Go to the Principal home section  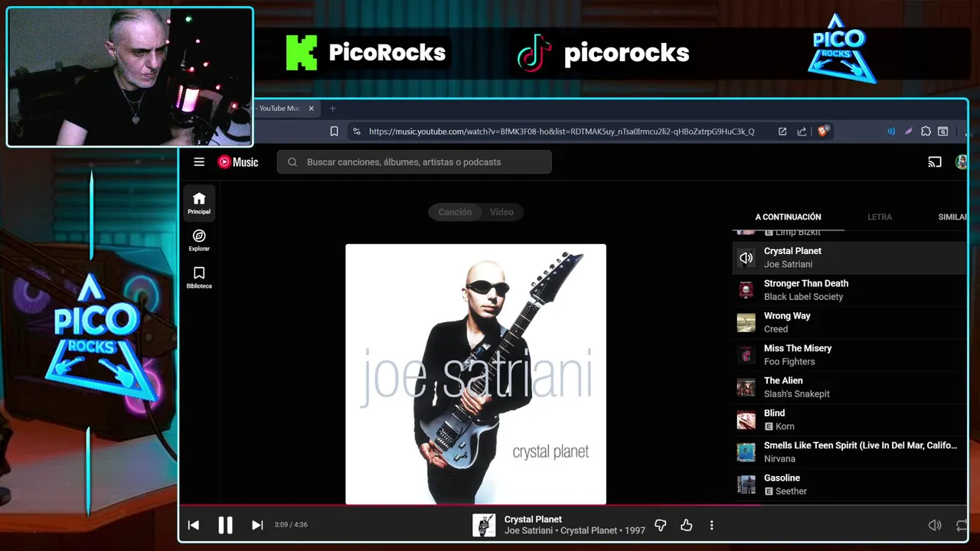pos(199,203)
